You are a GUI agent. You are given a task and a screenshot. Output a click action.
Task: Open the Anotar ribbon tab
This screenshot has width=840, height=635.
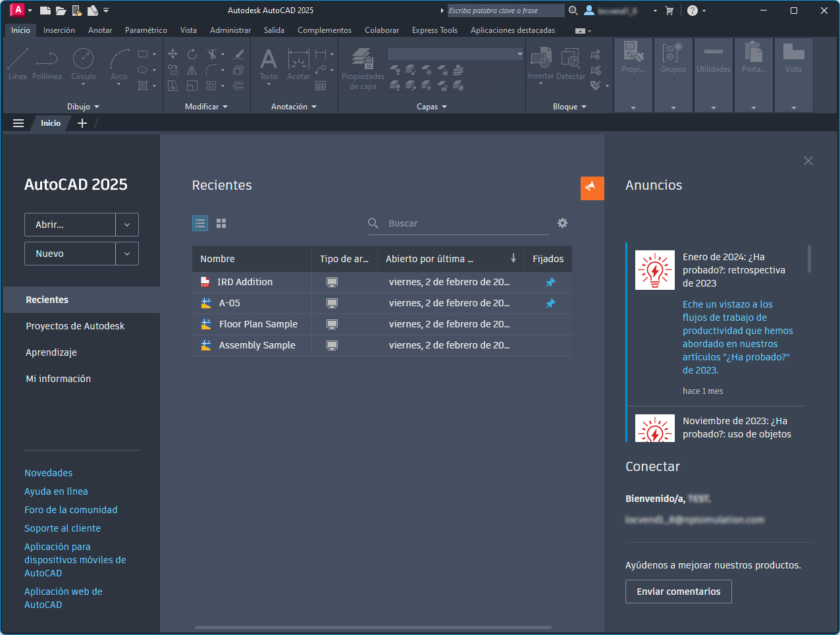[100, 30]
